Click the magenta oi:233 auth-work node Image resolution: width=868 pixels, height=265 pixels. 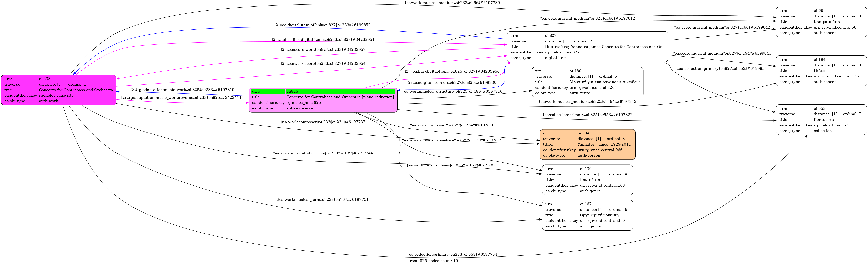coord(59,90)
